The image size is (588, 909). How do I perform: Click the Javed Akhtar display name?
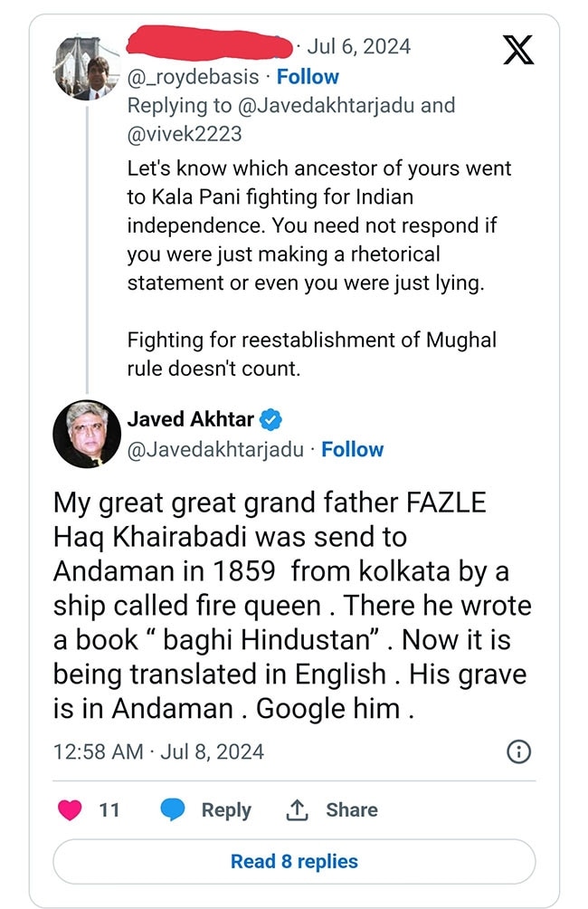click(190, 419)
